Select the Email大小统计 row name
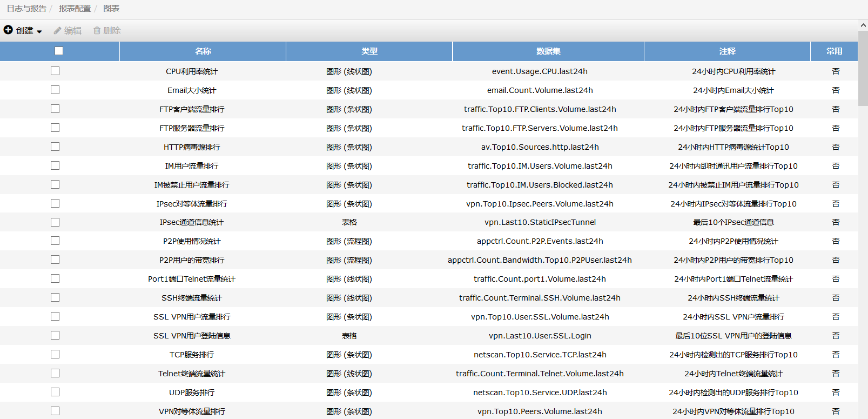Viewport: 868px width, 419px height. 192,90
